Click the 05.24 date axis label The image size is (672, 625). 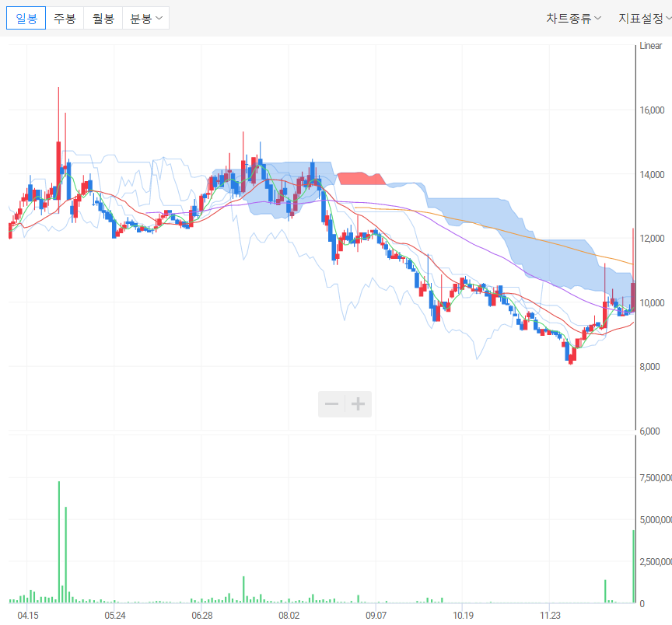click(x=115, y=616)
